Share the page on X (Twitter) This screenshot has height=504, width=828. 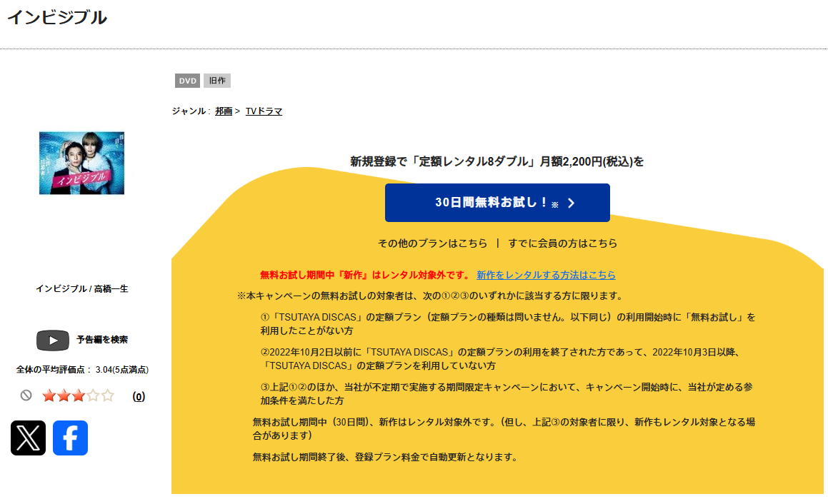coord(28,438)
